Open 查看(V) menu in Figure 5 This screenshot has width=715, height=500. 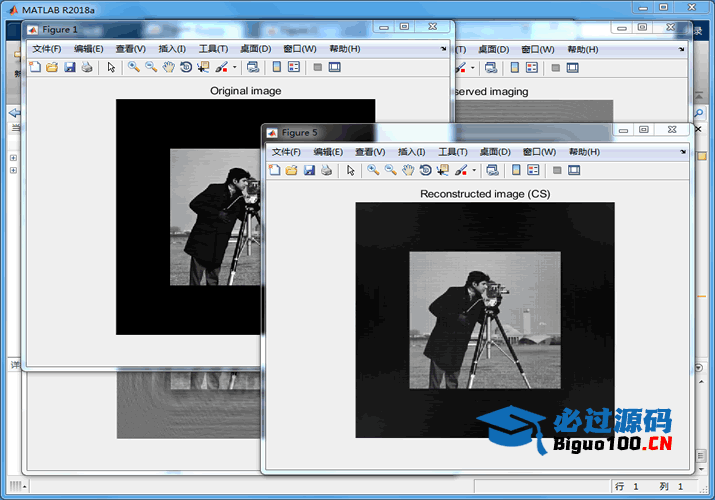coord(370,152)
